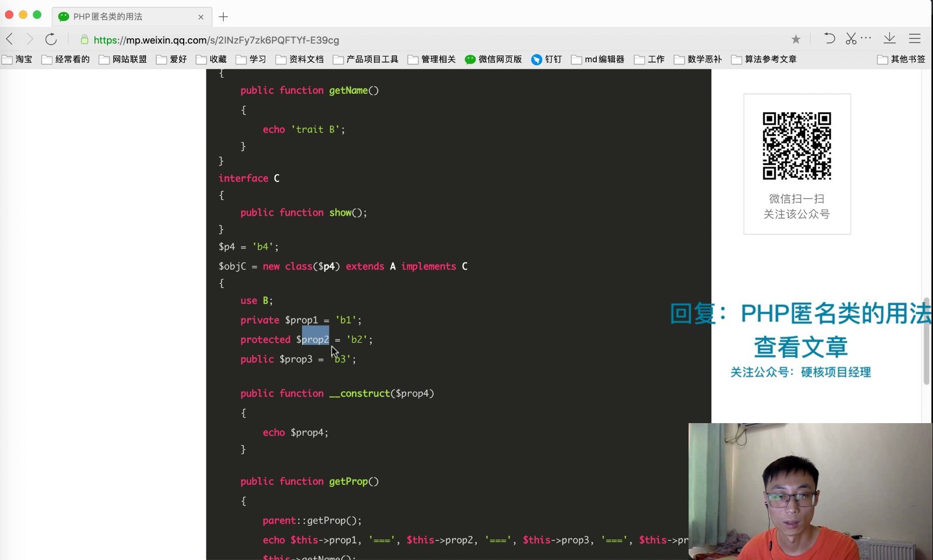
Task: Bookmark this page with the star icon
Action: point(796,39)
